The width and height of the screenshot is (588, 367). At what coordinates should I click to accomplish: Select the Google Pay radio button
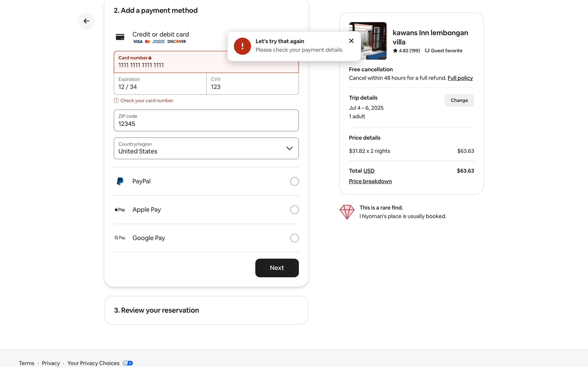[x=294, y=238]
